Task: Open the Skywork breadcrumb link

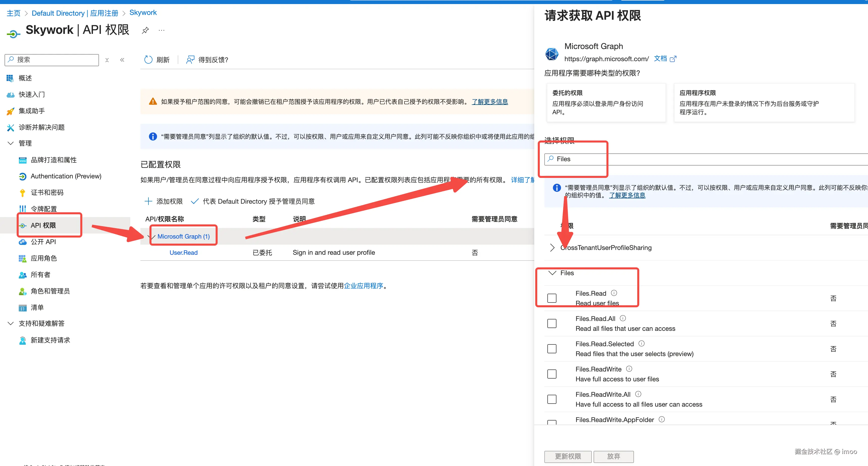Action: 143,13
